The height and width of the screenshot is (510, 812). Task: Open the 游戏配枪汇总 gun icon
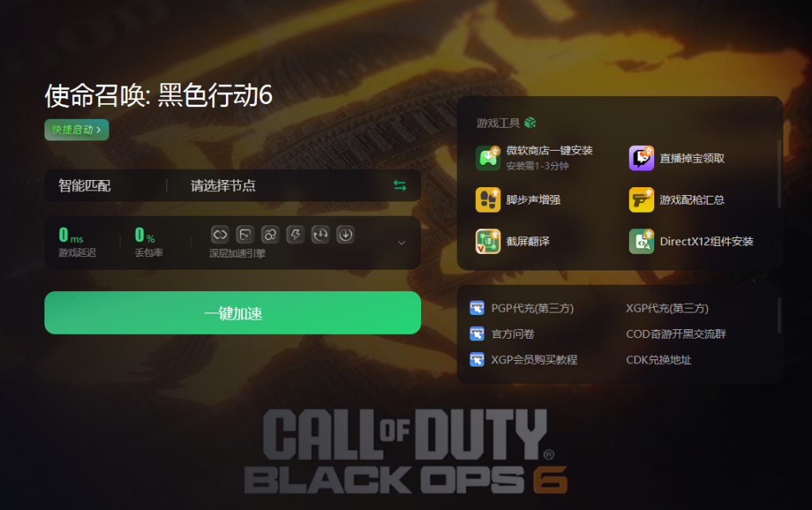pyautogui.click(x=641, y=200)
